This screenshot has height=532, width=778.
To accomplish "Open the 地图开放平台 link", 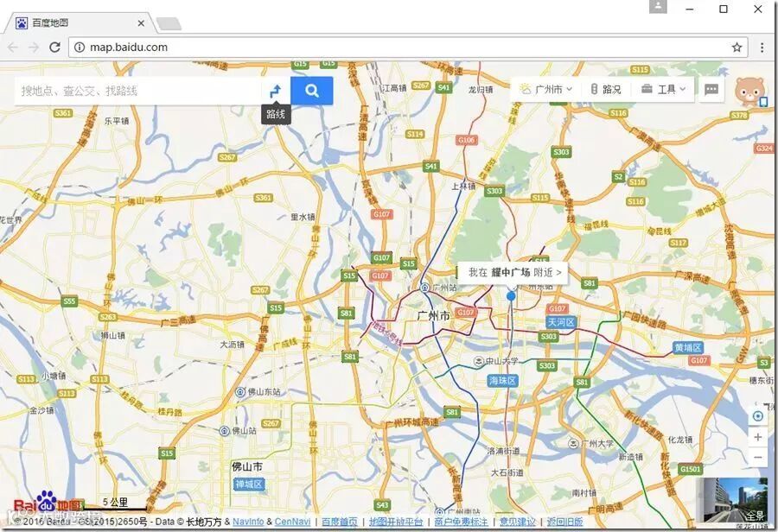I will (x=396, y=522).
